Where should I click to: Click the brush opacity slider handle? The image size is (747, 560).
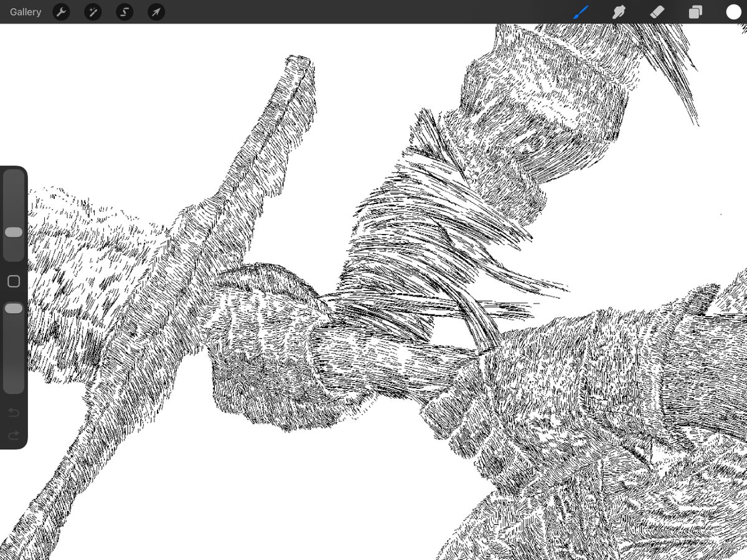pos(14,309)
